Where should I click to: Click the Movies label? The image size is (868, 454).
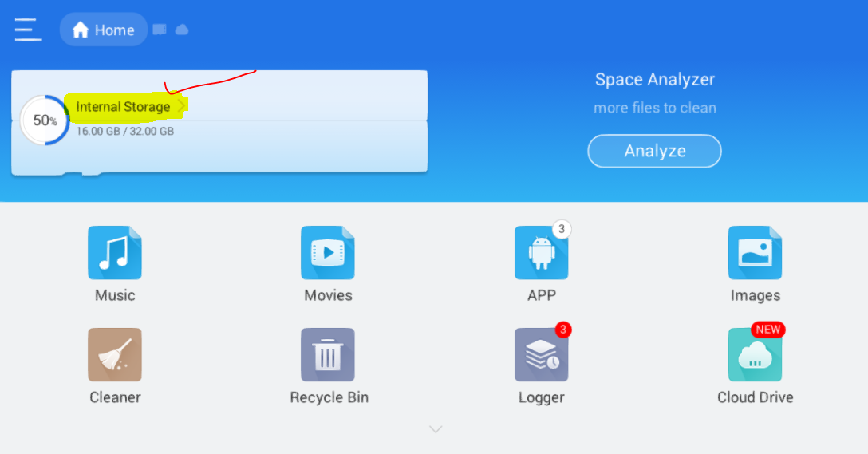click(328, 295)
